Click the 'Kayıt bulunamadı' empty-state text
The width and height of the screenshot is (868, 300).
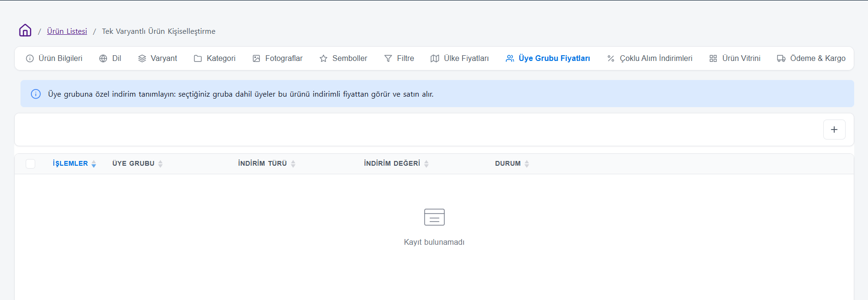point(434,242)
